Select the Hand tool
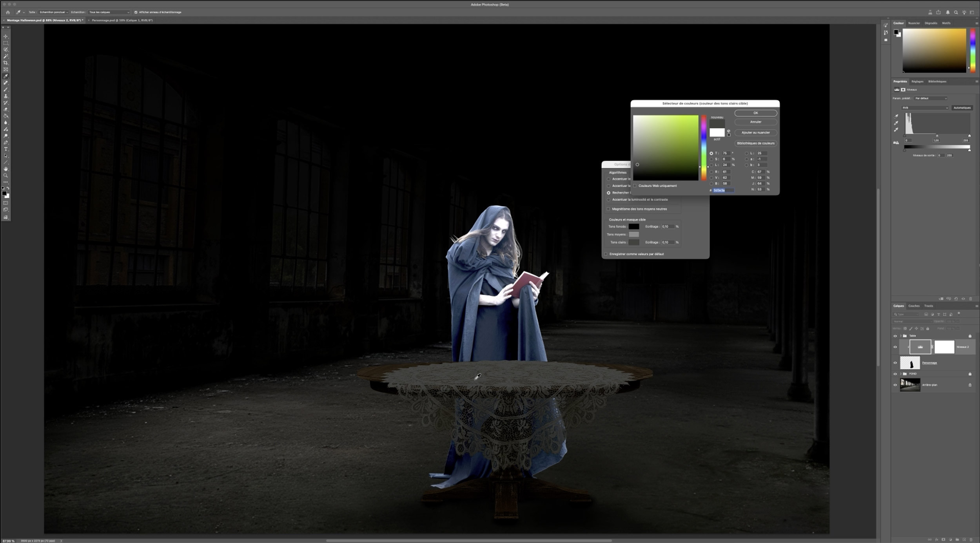980x543 pixels. [5, 169]
